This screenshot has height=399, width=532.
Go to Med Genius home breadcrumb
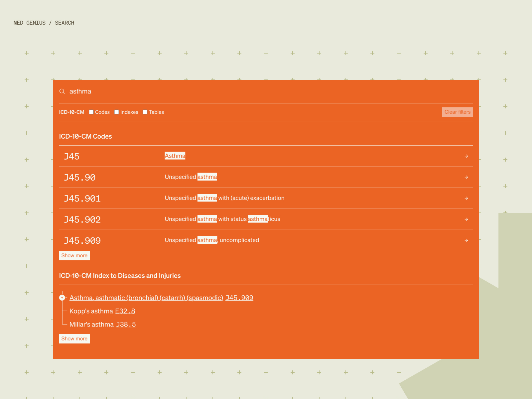(x=30, y=23)
